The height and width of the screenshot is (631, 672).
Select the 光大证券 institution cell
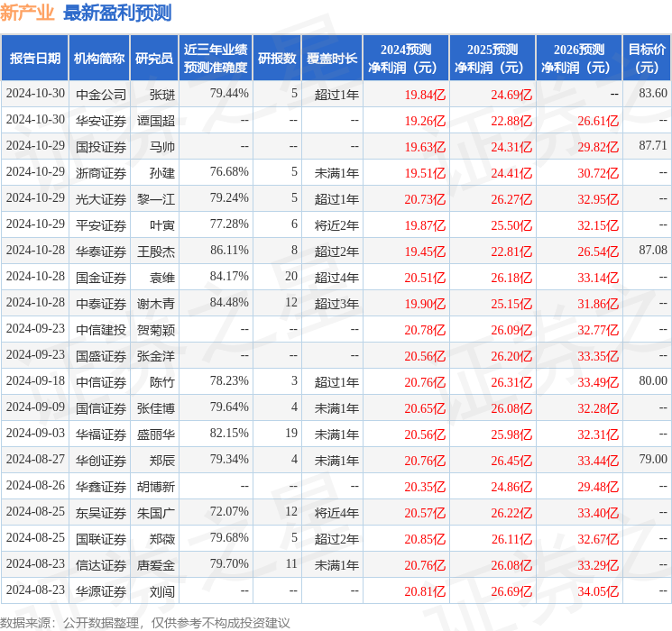[x=101, y=199]
